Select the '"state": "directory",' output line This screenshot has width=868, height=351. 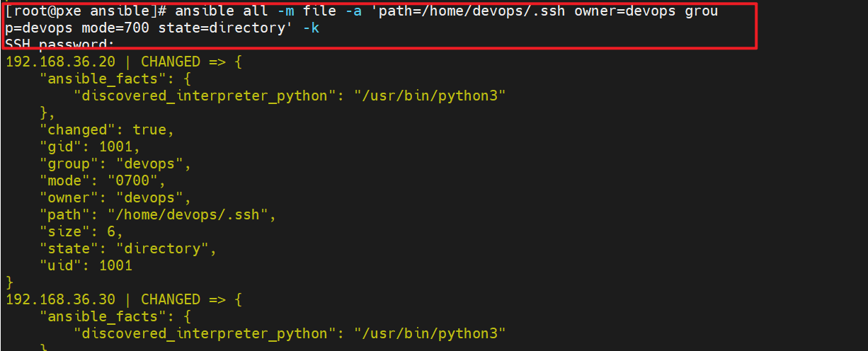point(127,248)
